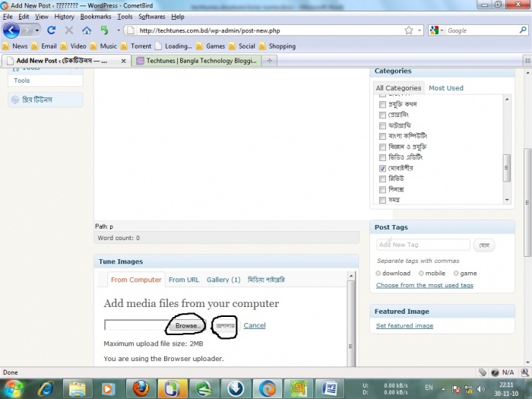Open the Torrent bookmark folder
The height and width of the screenshot is (399, 532).
click(x=136, y=46)
